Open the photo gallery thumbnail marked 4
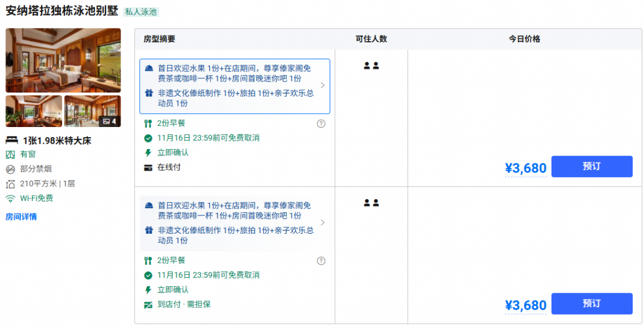644x328 pixels. (92, 112)
